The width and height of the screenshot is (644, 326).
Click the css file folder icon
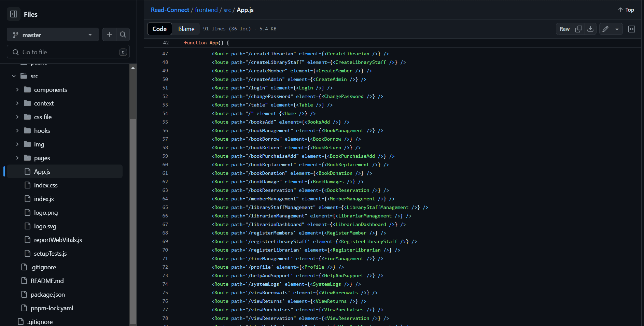27,117
